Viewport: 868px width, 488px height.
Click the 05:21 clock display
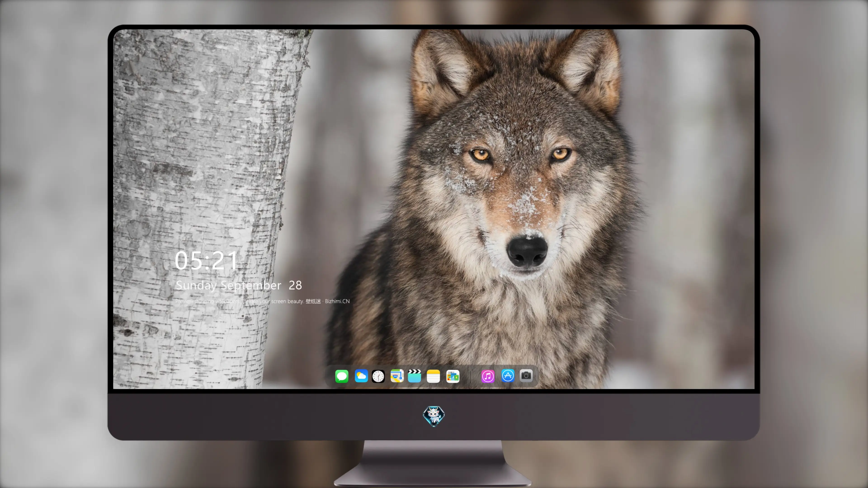[206, 260]
